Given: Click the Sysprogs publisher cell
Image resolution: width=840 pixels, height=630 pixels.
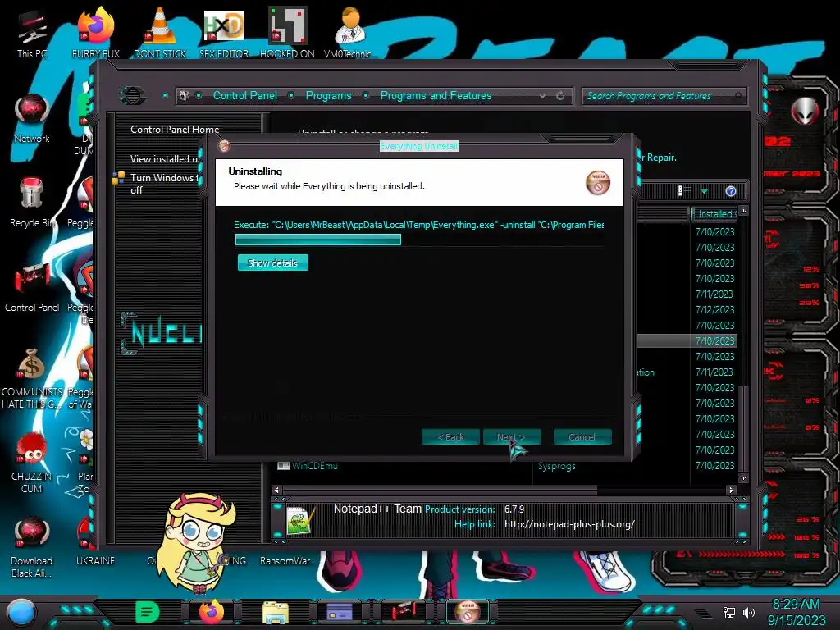Looking at the screenshot, I should 557,466.
